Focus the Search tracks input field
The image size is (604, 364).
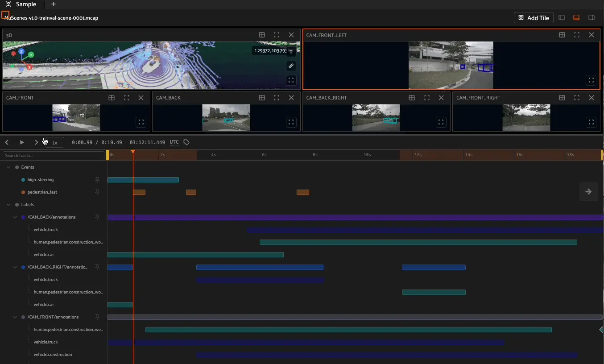[x=54, y=155]
